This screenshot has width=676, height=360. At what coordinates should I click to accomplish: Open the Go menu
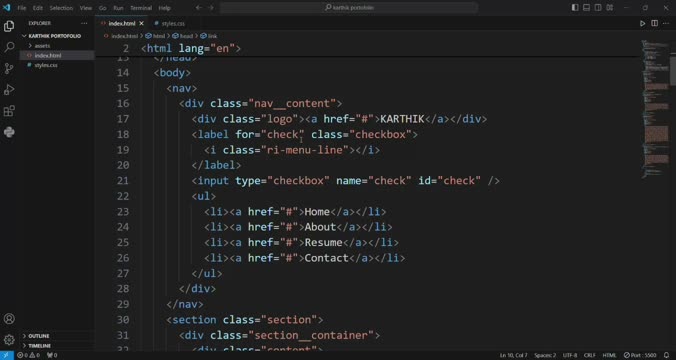[x=102, y=8]
